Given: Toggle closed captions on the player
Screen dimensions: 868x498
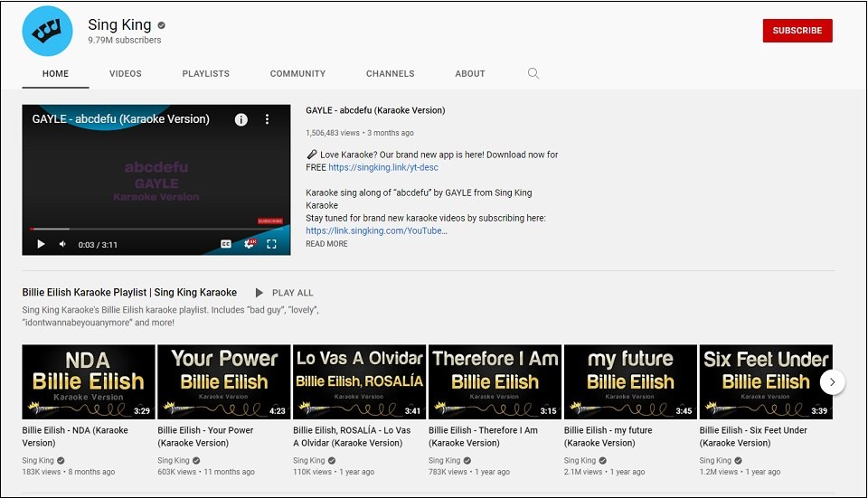Looking at the screenshot, I should click(226, 244).
